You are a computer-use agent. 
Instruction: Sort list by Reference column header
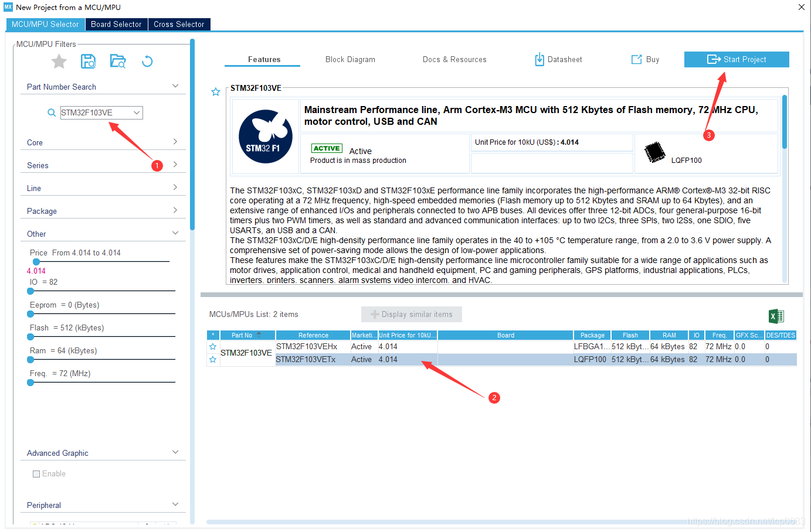313,335
